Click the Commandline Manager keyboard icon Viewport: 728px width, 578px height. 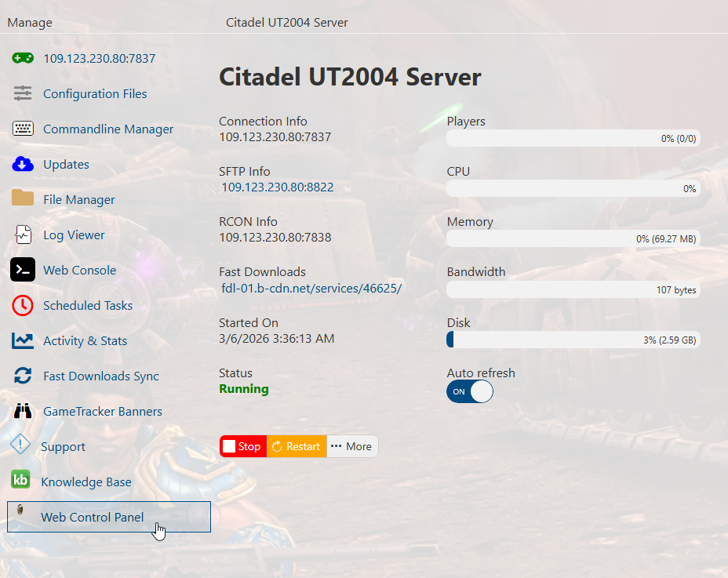tap(22, 129)
